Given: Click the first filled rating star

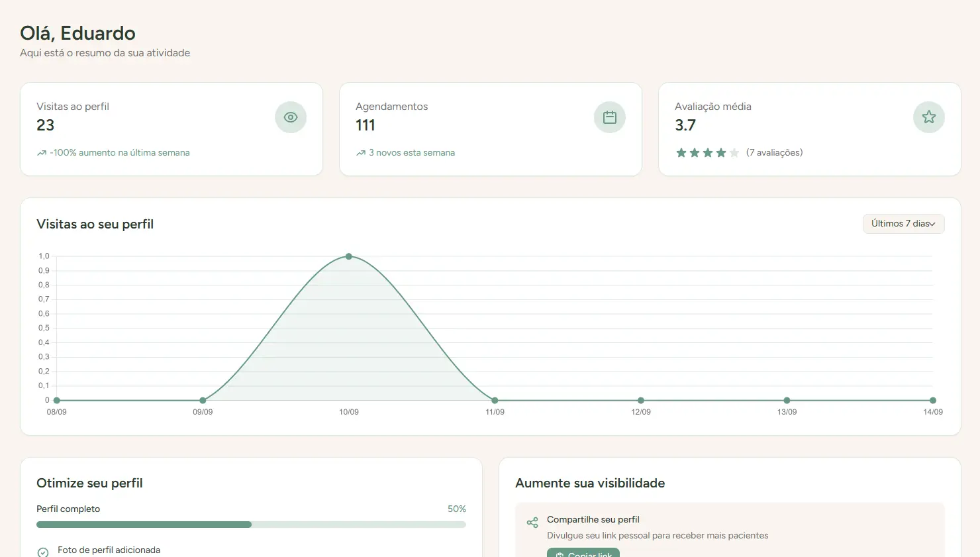Looking at the screenshot, I should pos(681,153).
